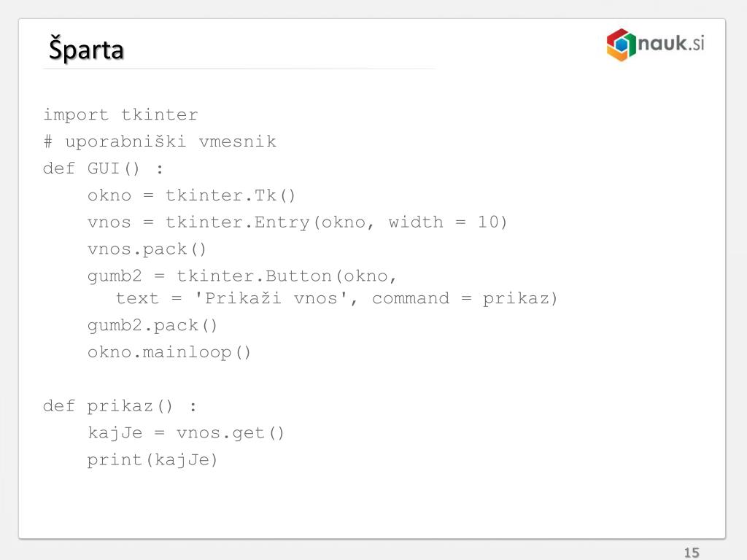
Task: Click 'command = prikaz)' in the code
Action: pyautogui.click(x=465, y=298)
